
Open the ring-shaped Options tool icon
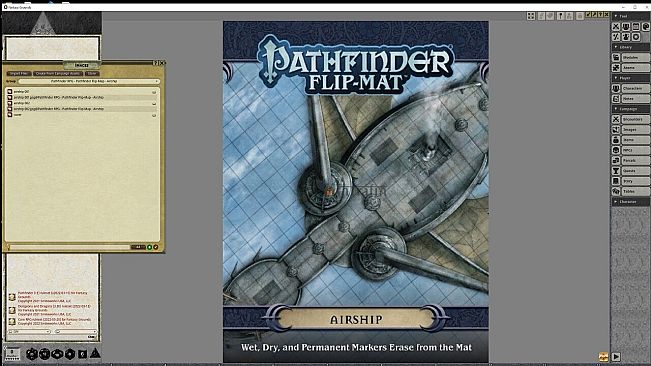(636, 37)
